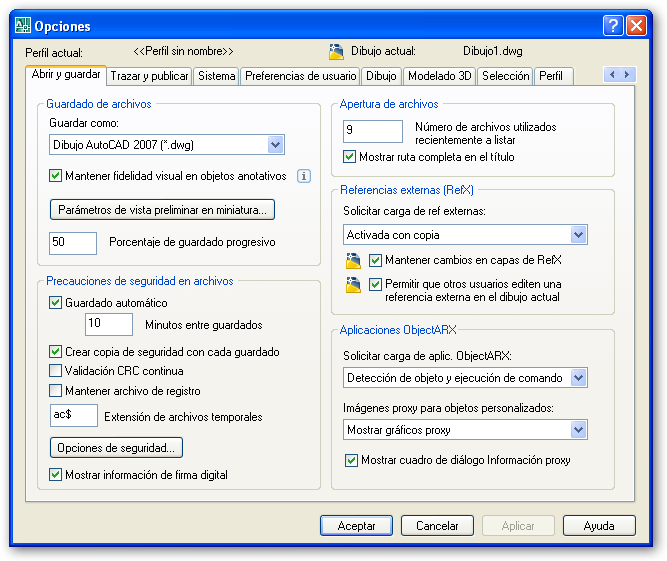Image resolution: width=667 pixels, height=561 pixels.
Task: Enable Mantener archivo de registro
Action: [x=55, y=390]
